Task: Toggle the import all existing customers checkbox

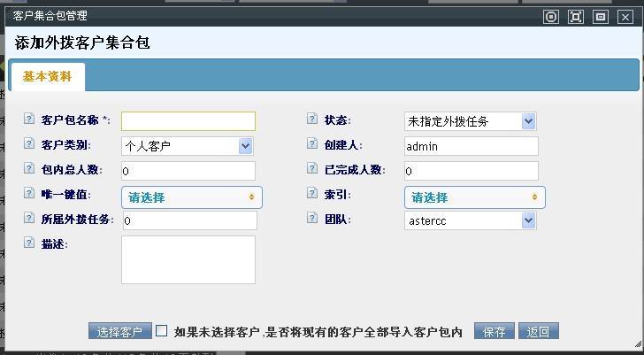Action: pos(162,331)
